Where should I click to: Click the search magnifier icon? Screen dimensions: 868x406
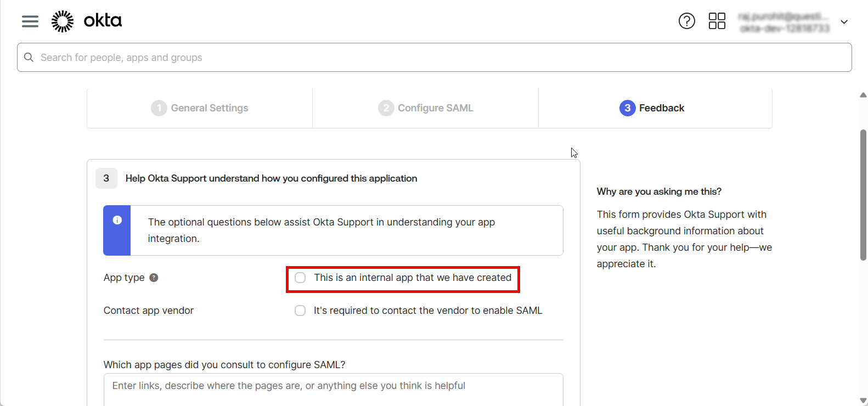(x=29, y=58)
